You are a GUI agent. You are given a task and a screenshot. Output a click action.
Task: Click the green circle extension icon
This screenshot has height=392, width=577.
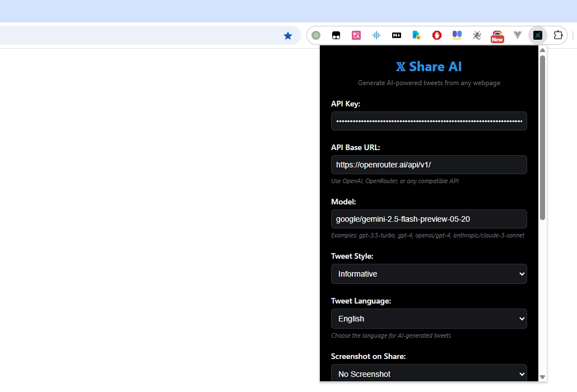(x=316, y=35)
